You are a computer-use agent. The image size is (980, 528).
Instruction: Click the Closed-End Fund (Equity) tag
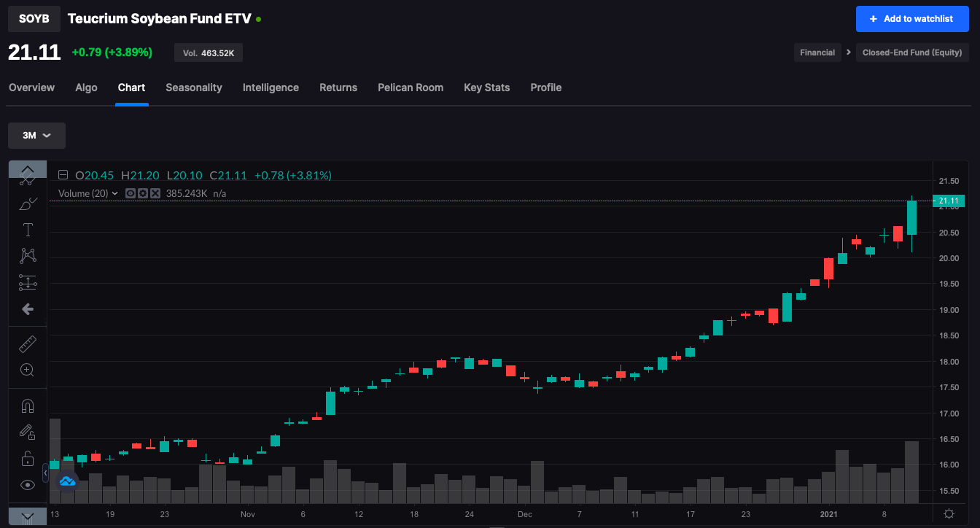point(913,53)
